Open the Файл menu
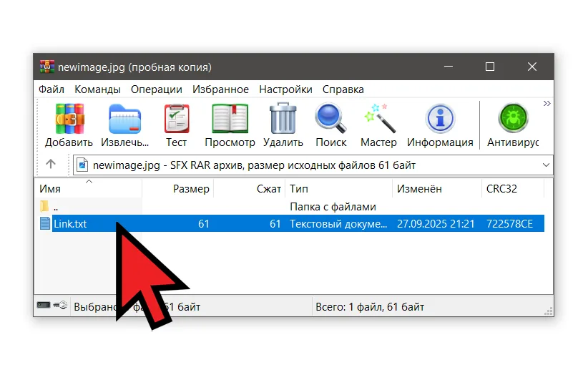The width and height of the screenshot is (588, 365). tap(52, 89)
